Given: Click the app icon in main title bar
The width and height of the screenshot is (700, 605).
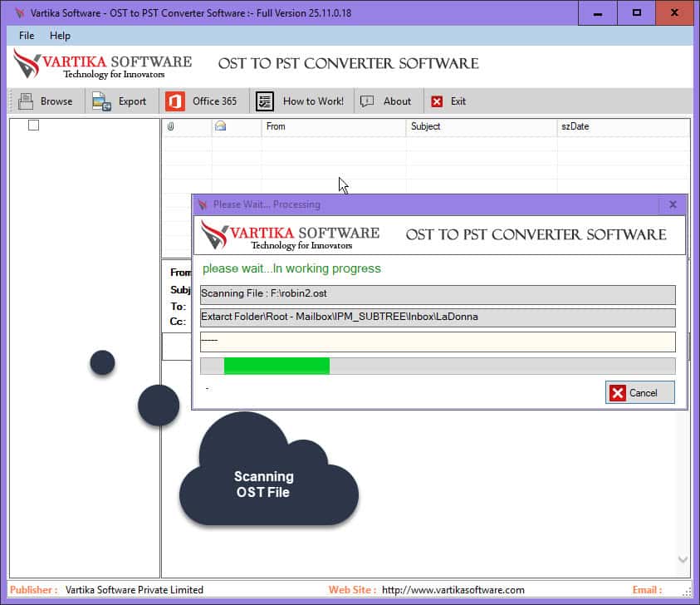Looking at the screenshot, I should click(x=20, y=13).
